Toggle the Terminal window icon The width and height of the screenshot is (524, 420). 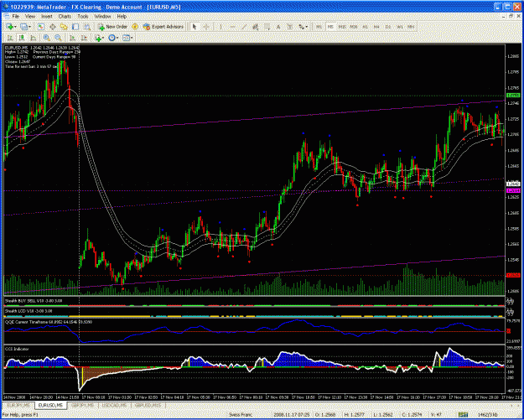[75, 27]
